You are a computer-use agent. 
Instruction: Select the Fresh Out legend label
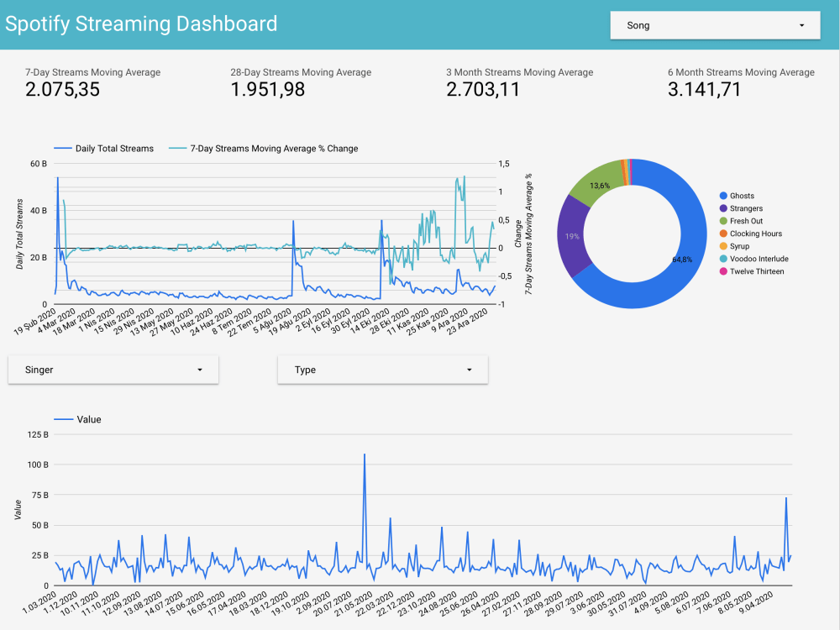(746, 221)
